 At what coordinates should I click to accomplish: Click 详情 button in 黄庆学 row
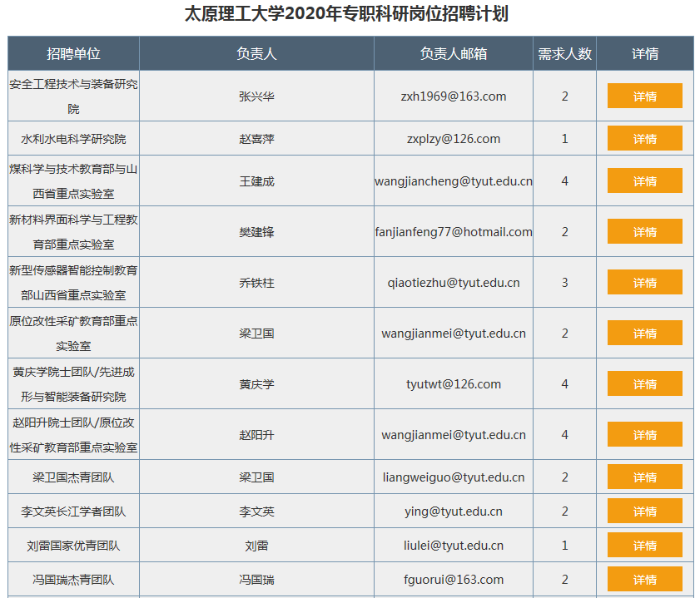644,384
